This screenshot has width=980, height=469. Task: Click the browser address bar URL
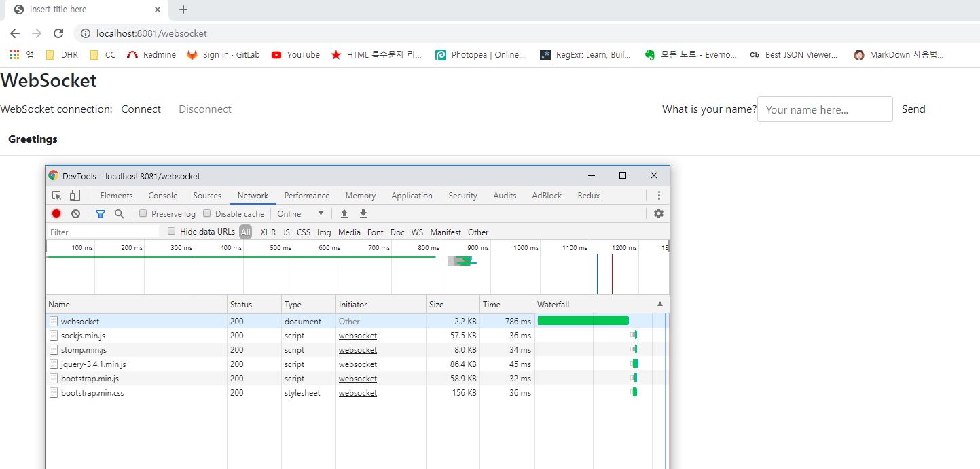click(151, 33)
